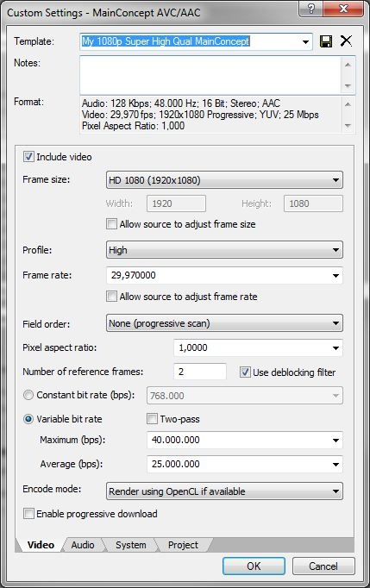Save the template with floppy disk icon
370x588 pixels.
pos(326,41)
